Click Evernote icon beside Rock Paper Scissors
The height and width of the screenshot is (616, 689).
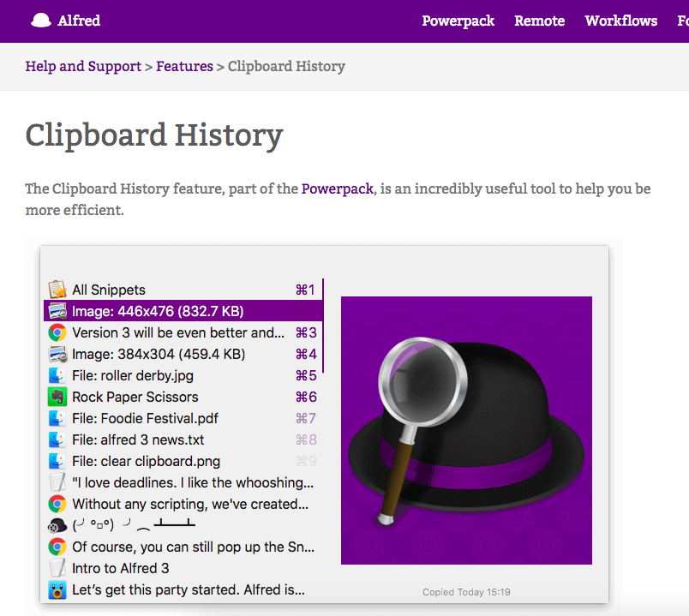(57, 397)
